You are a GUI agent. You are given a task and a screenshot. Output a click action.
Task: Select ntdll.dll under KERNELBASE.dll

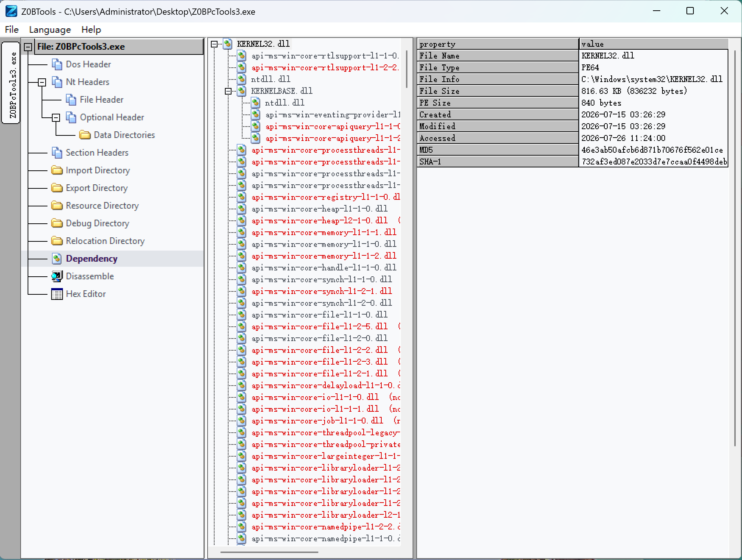pos(285,103)
